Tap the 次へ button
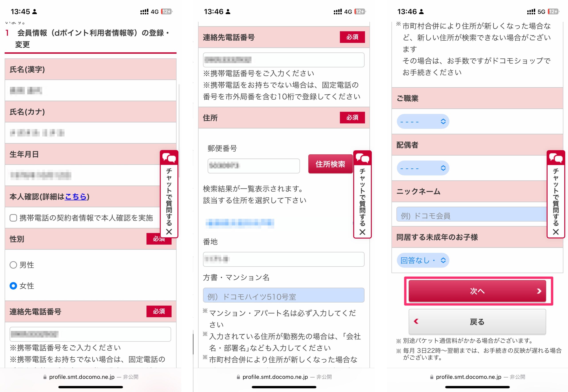Screen dimensions: 568x392 point(477,291)
